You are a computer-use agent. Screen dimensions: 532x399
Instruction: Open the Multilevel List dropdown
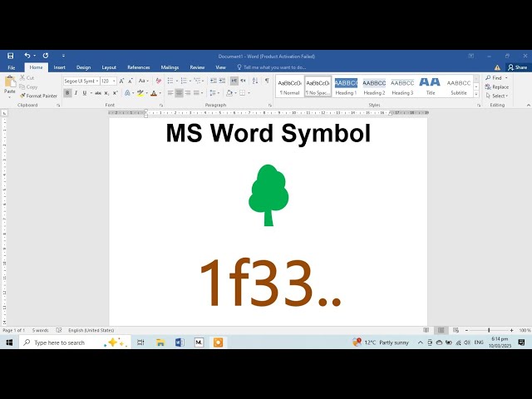click(x=203, y=81)
